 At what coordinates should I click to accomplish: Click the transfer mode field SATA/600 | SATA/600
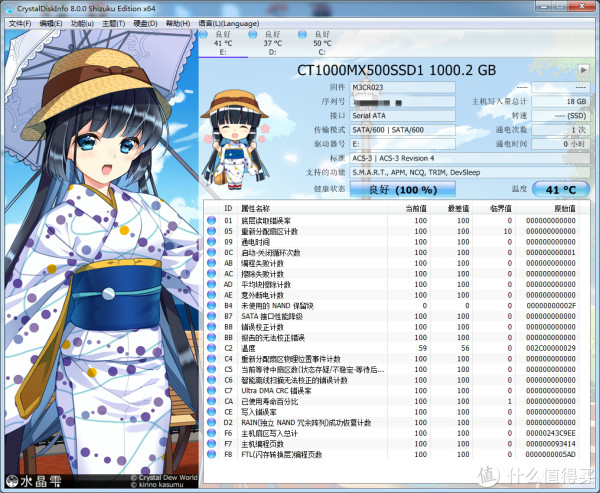[403, 130]
